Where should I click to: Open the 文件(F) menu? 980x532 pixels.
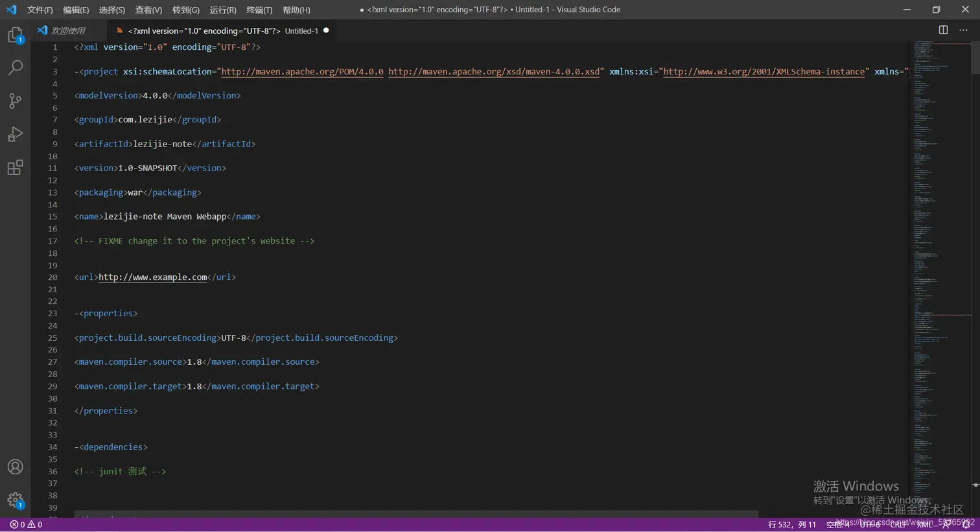[x=40, y=10]
